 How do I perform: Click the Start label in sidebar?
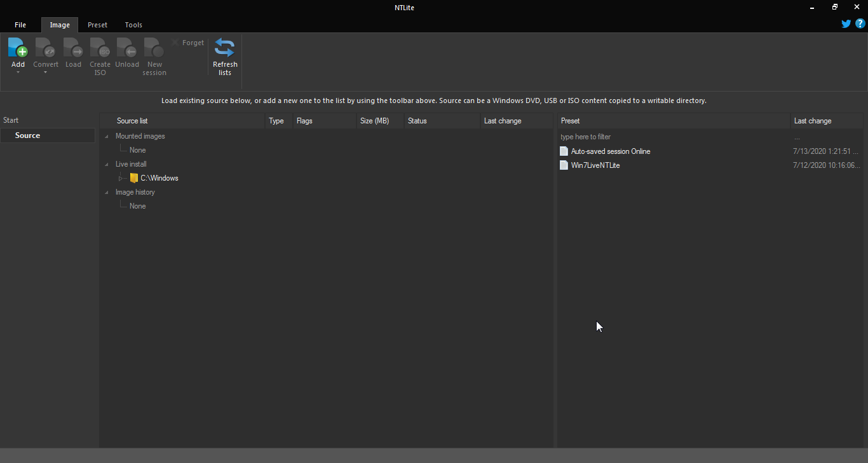pyautogui.click(x=11, y=120)
